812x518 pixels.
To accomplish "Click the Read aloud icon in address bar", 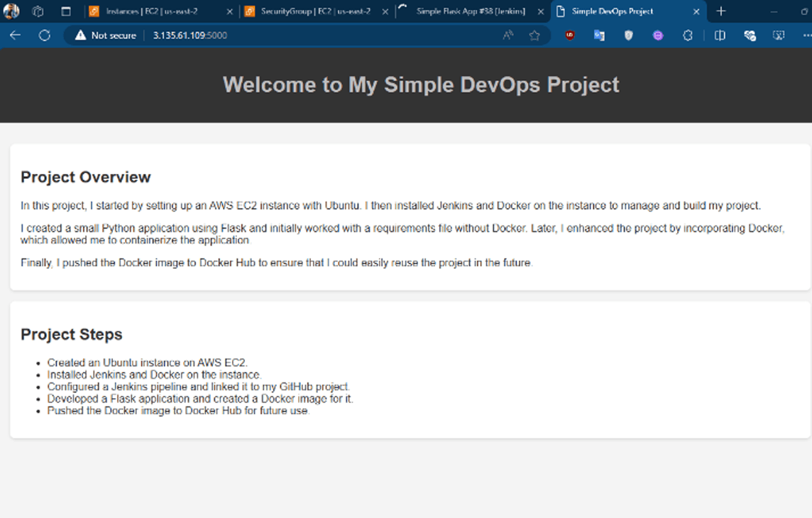I will coord(508,35).
